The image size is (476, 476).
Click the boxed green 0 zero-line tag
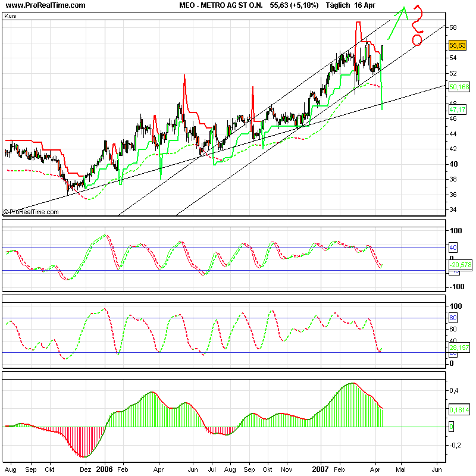click(x=451, y=427)
